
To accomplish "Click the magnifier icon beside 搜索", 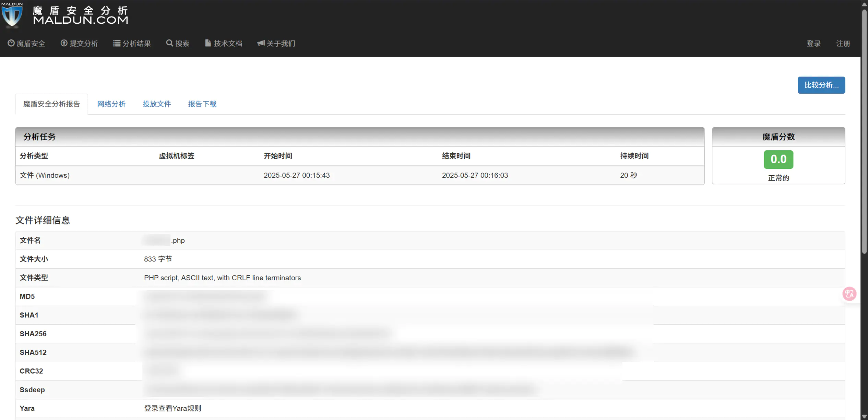I will 169,43.
